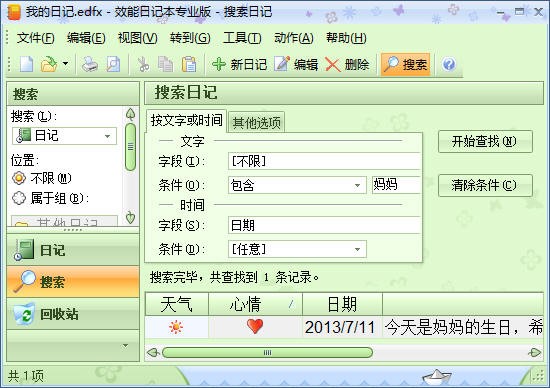The image size is (550, 388).
Task: Click the search panel vertical scrollbar thumb
Action: [x=130, y=147]
